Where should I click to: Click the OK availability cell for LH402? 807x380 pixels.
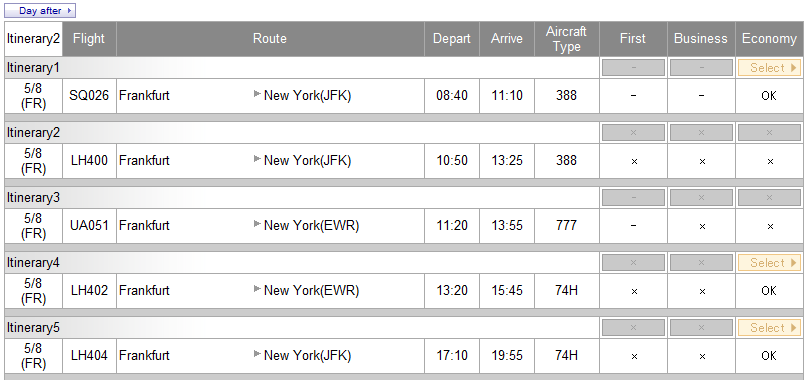pos(769,290)
